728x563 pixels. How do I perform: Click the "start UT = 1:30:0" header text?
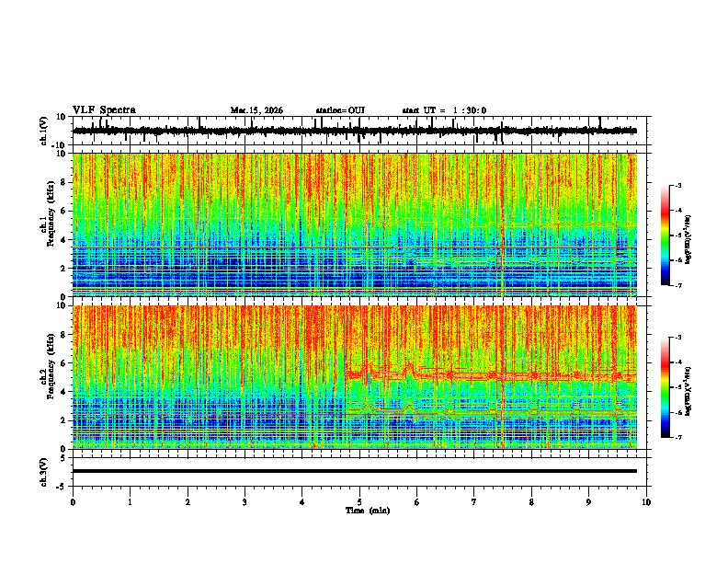444,110
